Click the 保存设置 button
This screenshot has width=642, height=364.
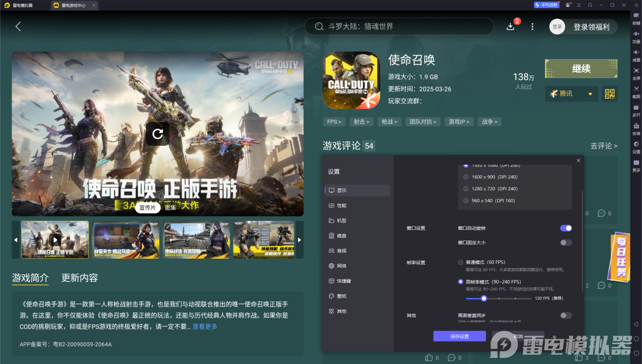(459, 336)
